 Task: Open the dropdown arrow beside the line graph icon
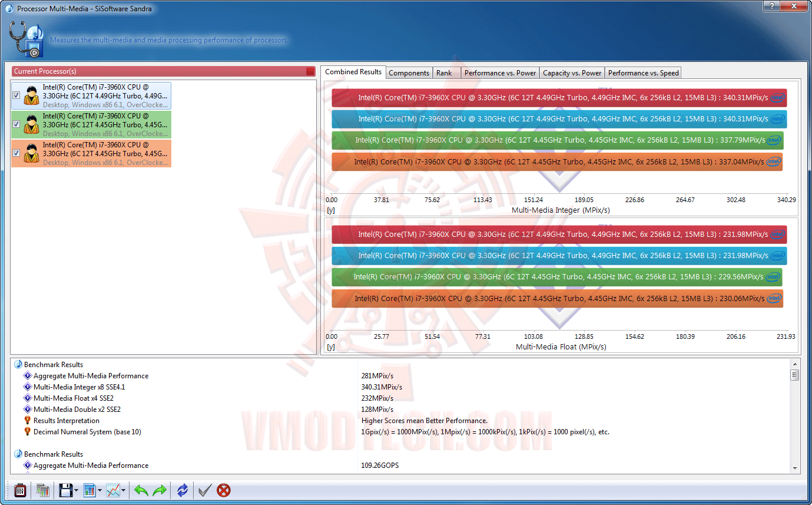point(123,490)
